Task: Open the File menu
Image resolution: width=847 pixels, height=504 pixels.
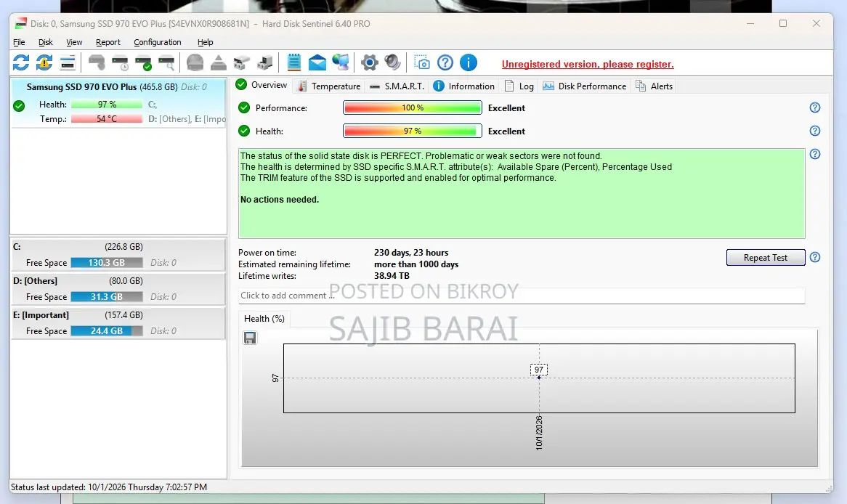Action: point(19,42)
